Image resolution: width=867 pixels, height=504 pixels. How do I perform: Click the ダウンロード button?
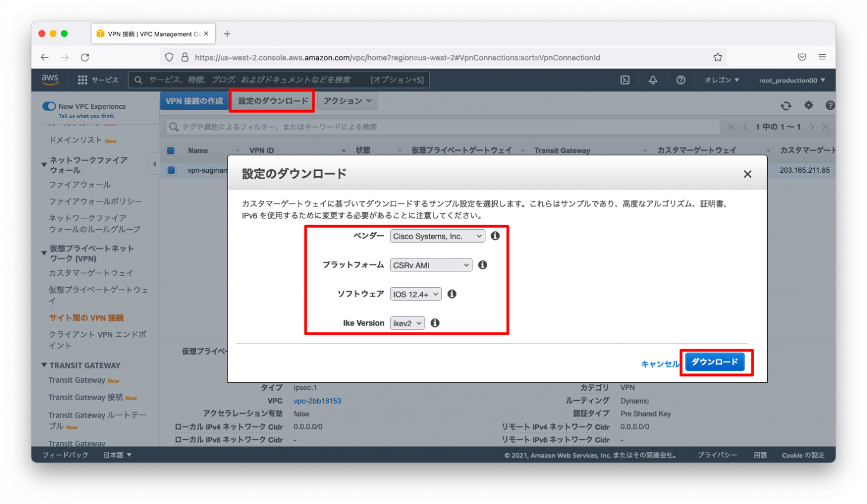(715, 362)
